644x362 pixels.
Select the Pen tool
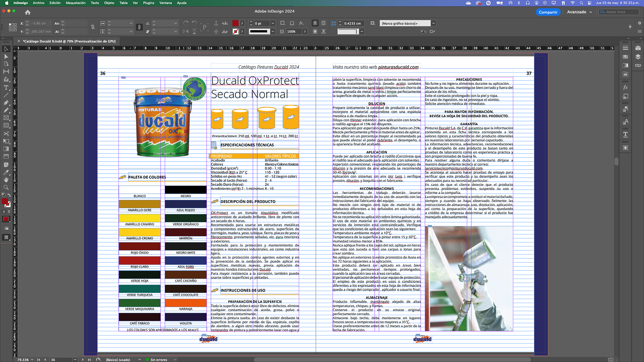click(6, 103)
